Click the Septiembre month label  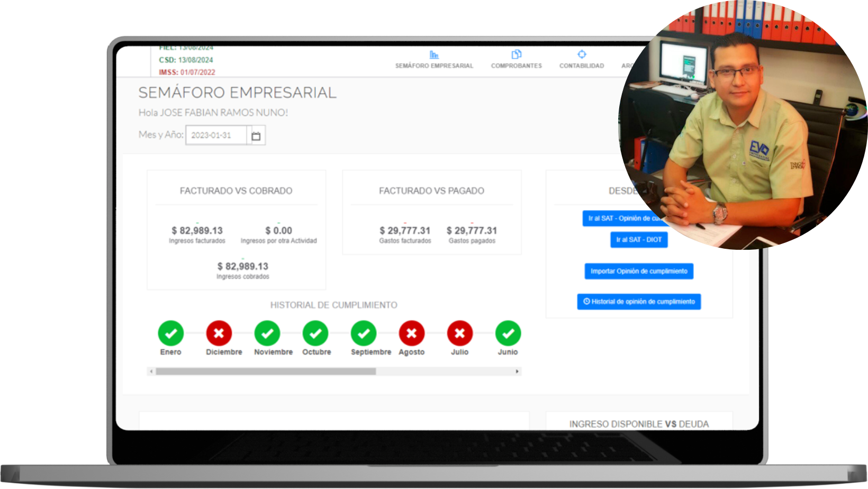pos(371,352)
